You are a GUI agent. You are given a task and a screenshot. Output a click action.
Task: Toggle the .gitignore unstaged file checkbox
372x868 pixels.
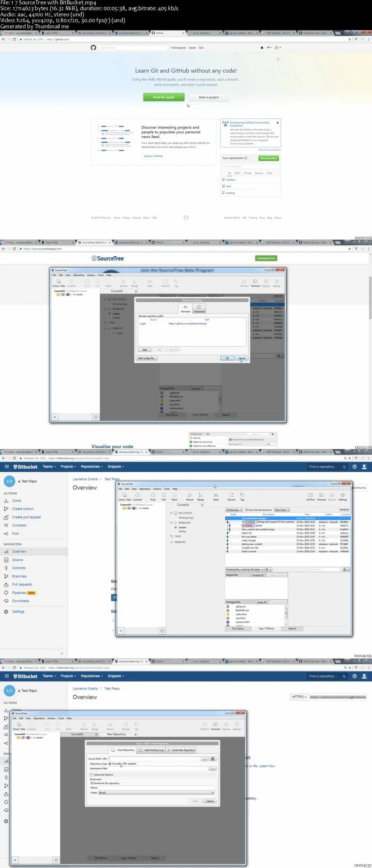[228, 607]
